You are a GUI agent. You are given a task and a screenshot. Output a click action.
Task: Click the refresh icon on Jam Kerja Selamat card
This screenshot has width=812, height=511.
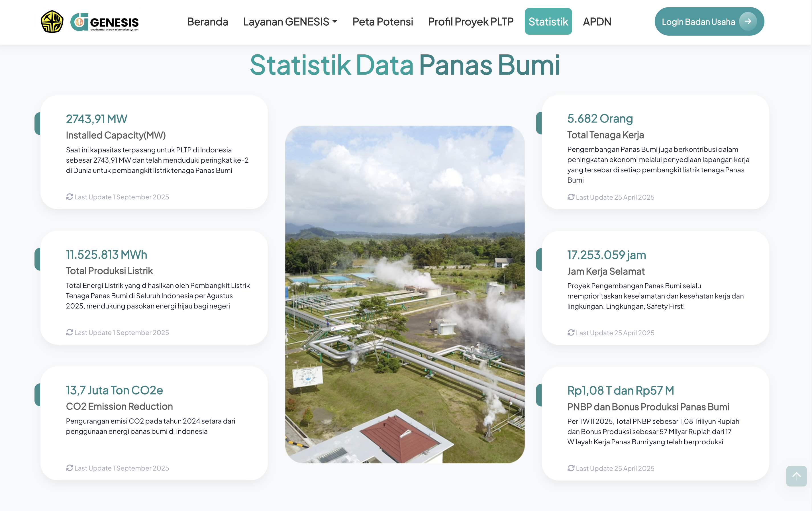pos(571,333)
